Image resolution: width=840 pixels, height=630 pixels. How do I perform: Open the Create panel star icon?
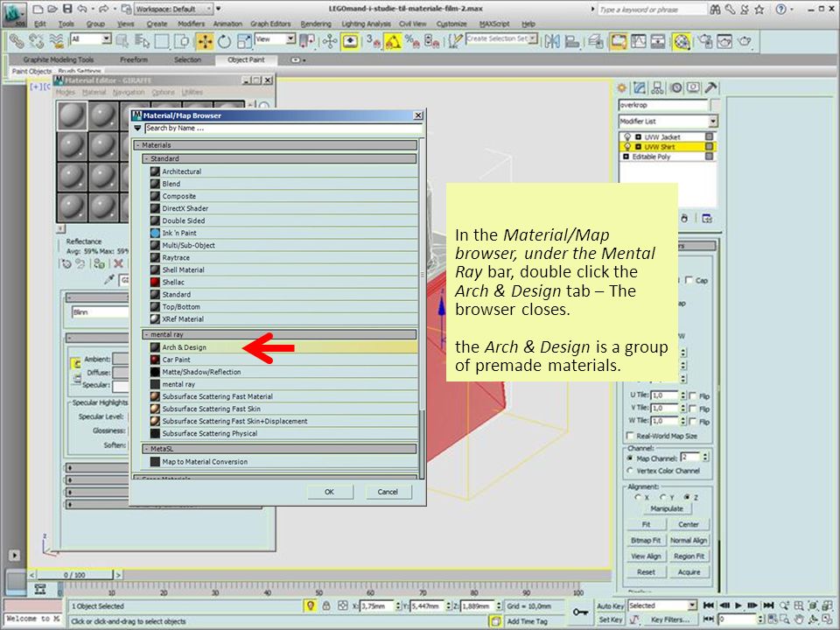point(622,87)
